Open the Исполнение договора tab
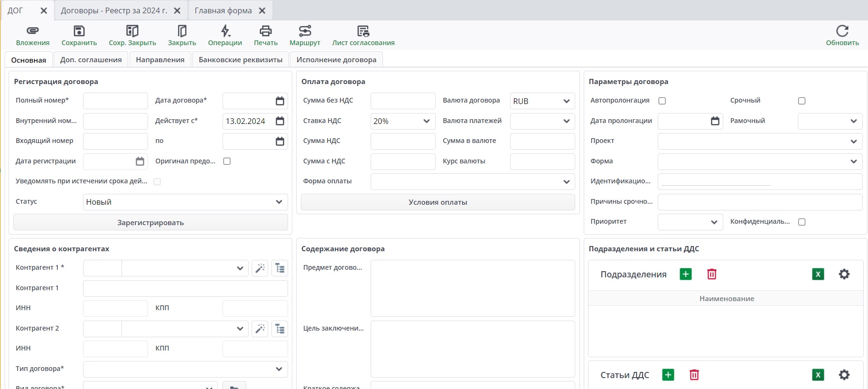Screen dimensions: 868x389 336,60
